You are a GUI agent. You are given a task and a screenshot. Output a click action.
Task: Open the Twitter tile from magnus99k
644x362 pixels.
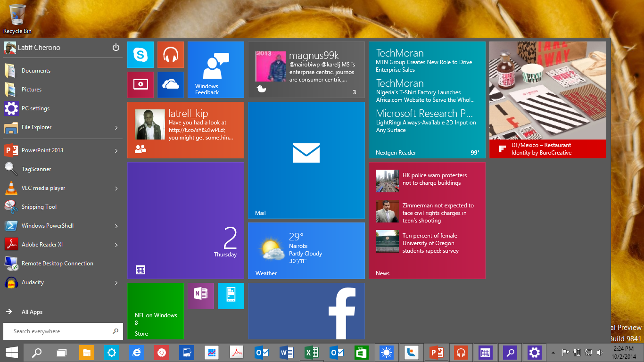coord(306,70)
